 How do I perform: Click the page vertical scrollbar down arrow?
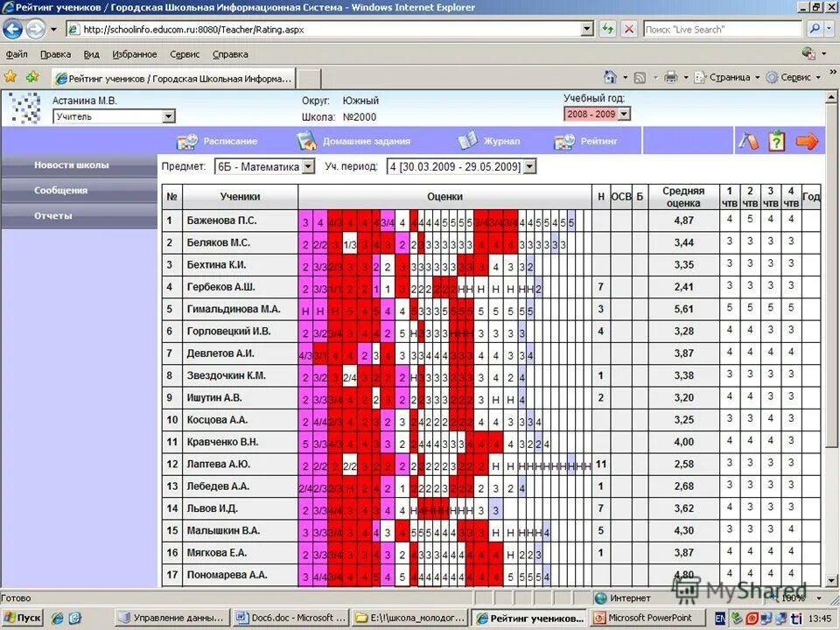tap(831, 581)
